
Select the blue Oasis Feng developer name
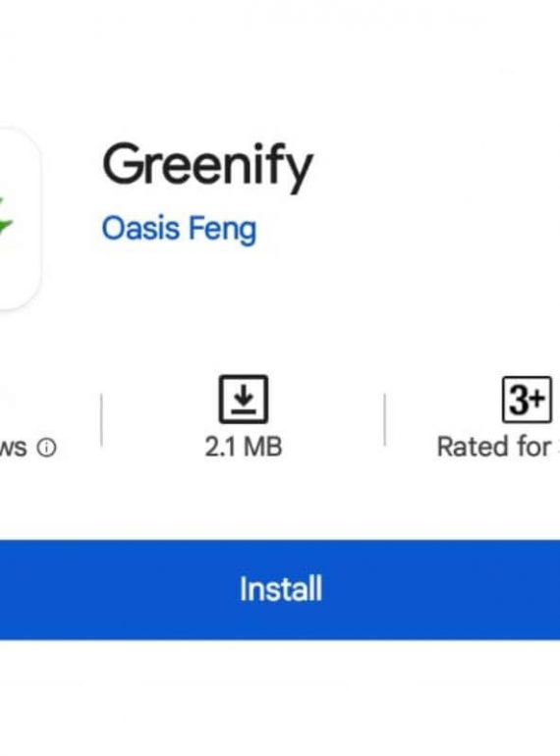179,229
